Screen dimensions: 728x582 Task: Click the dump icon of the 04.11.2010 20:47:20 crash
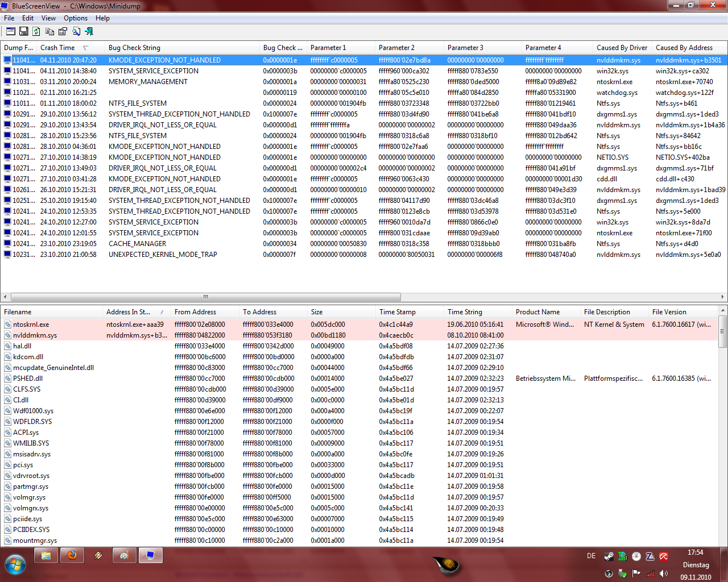click(x=7, y=60)
